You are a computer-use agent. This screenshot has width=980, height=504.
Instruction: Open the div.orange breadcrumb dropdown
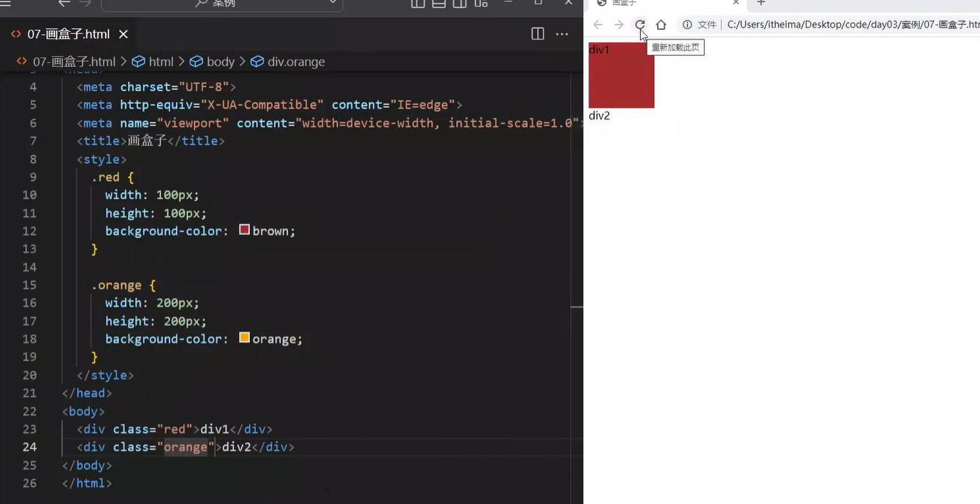(295, 62)
